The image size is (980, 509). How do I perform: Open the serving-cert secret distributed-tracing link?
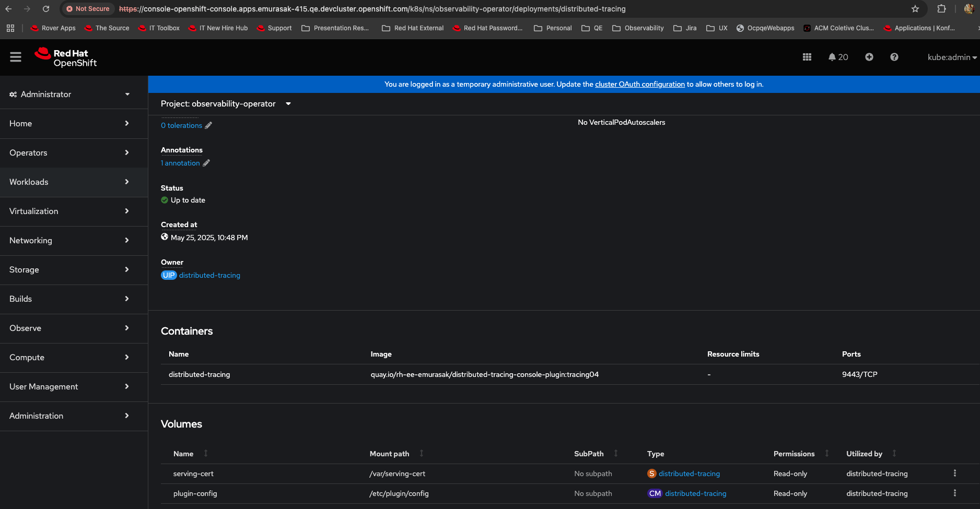(x=689, y=474)
